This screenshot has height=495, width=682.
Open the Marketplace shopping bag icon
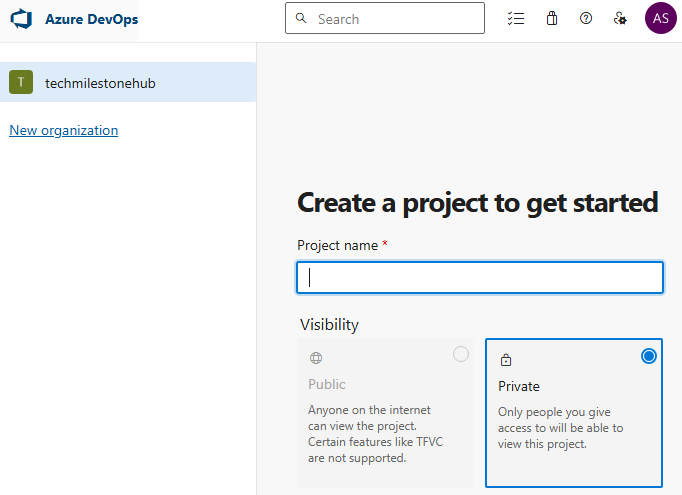[551, 19]
